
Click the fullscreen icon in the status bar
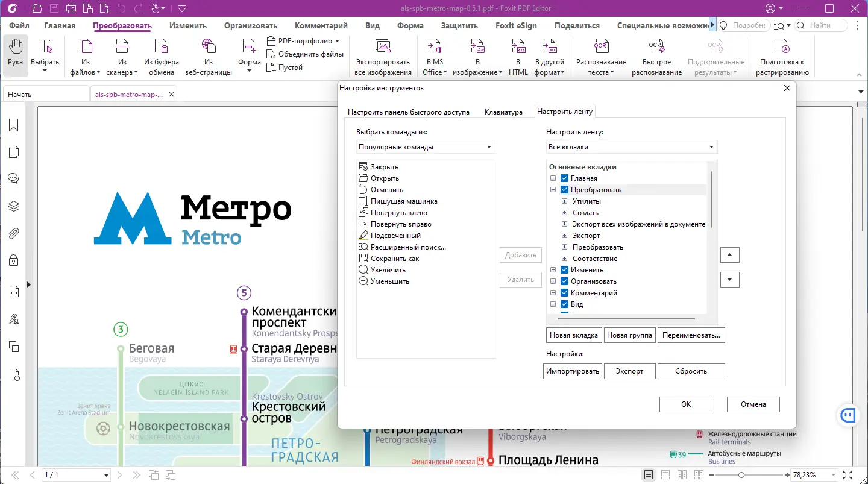[848, 475]
